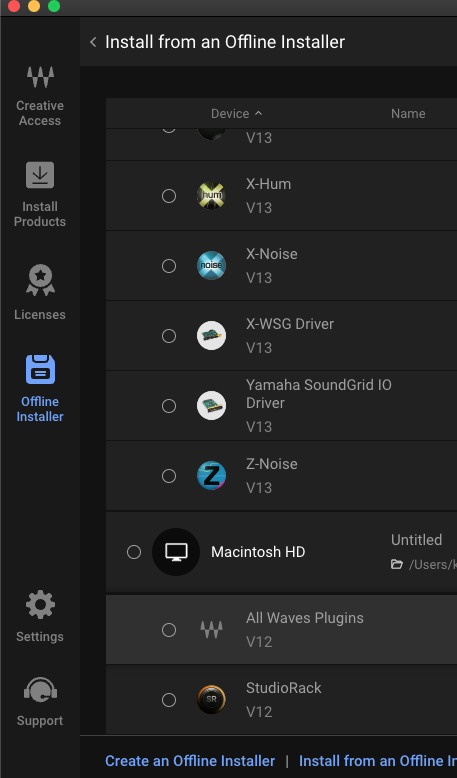This screenshot has height=778, width=457.
Task: Click Yamaha SoundGrid IO Driver icon
Action: (x=211, y=405)
